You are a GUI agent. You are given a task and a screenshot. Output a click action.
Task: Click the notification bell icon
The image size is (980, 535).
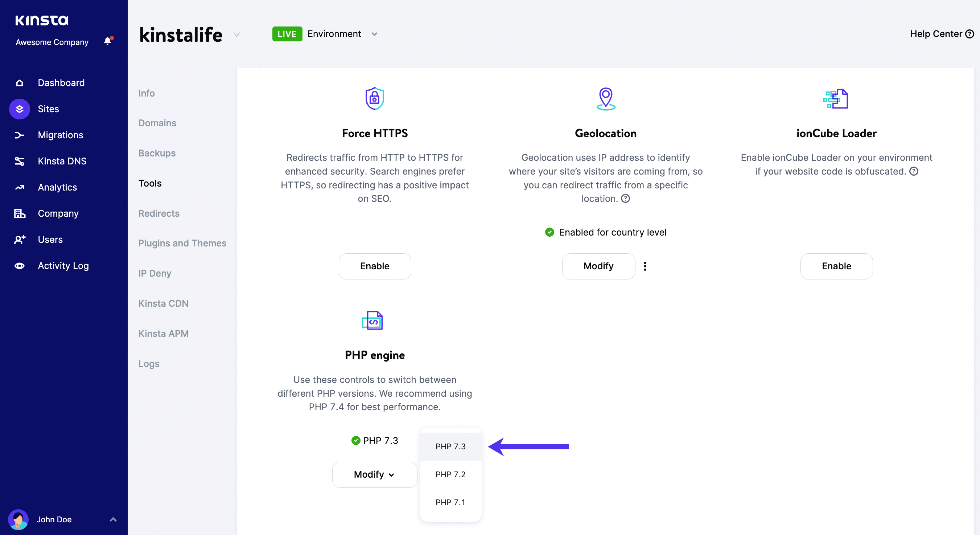tap(108, 41)
